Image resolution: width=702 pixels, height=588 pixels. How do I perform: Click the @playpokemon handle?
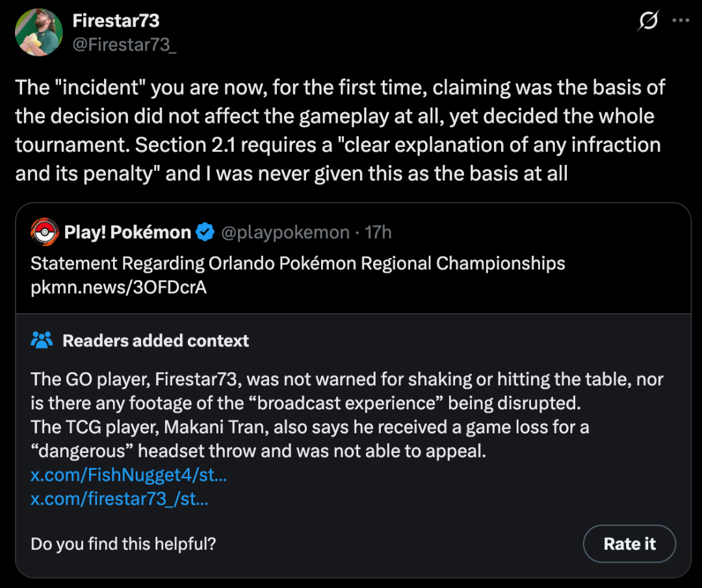coord(285,232)
